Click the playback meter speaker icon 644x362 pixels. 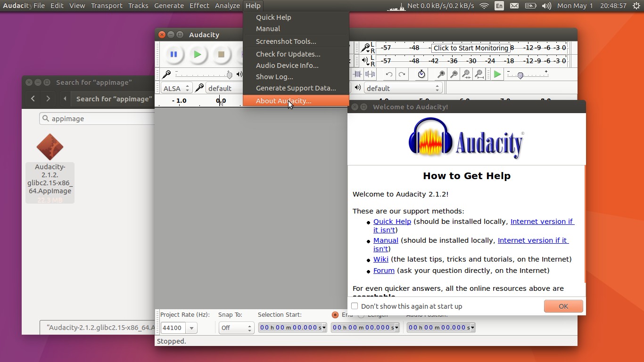(x=365, y=61)
